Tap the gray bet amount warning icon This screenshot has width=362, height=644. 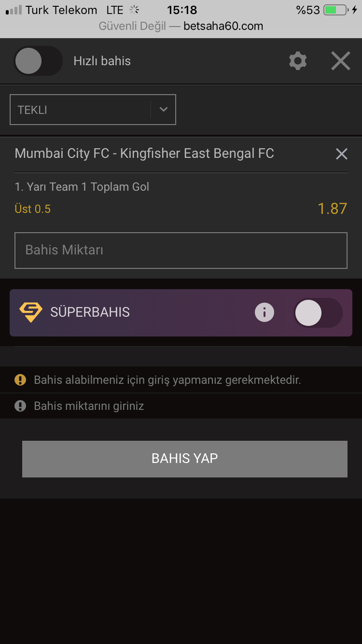[20, 406]
